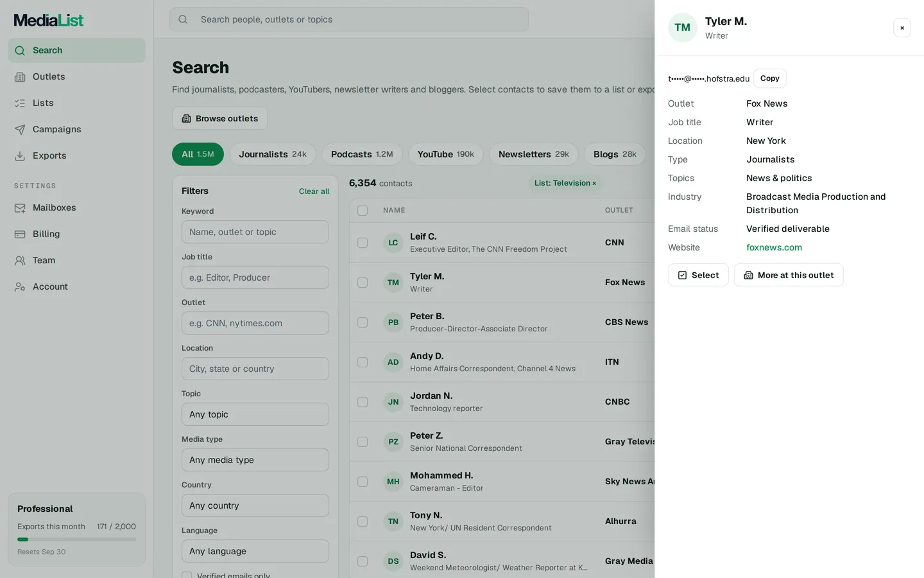Check the Tyler M. row checkbox

click(363, 283)
